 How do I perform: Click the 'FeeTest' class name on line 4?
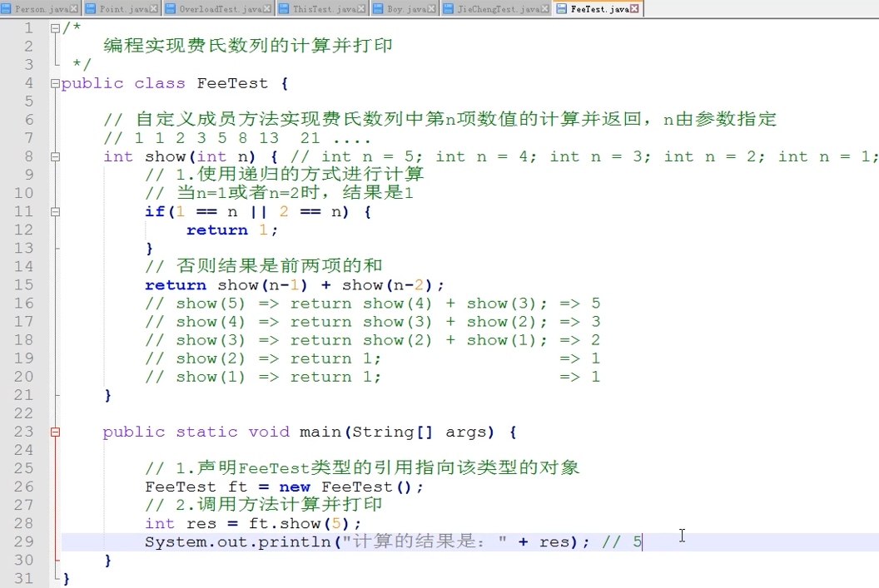coord(232,83)
